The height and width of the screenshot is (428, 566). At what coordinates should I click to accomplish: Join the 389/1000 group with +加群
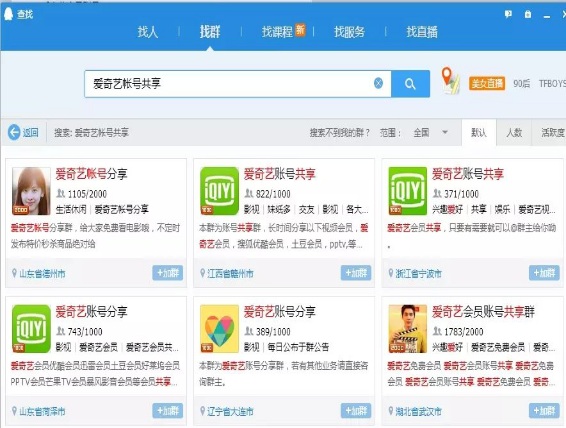[x=356, y=411]
